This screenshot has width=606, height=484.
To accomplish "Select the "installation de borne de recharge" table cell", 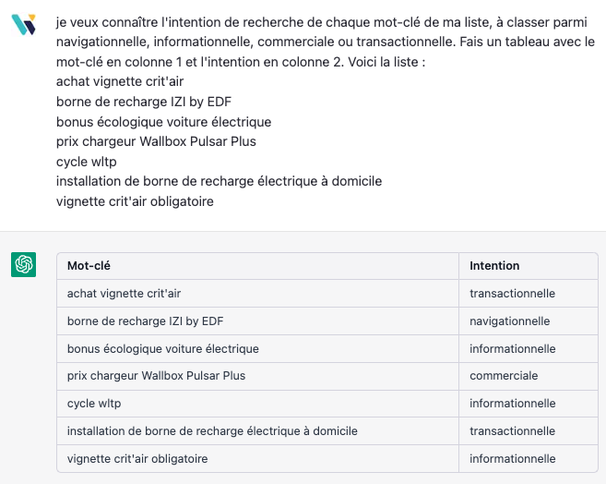I will 212,431.
